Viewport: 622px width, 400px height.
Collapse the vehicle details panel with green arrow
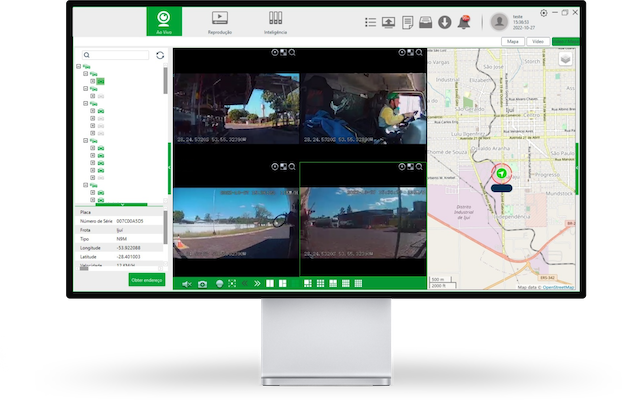(121, 204)
